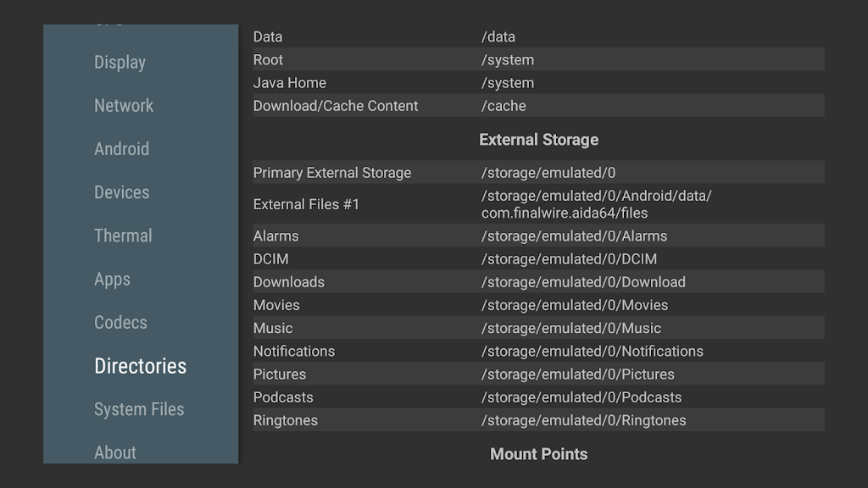The width and height of the screenshot is (868, 488).
Task: Click the Mount Points section header
Action: [538, 454]
